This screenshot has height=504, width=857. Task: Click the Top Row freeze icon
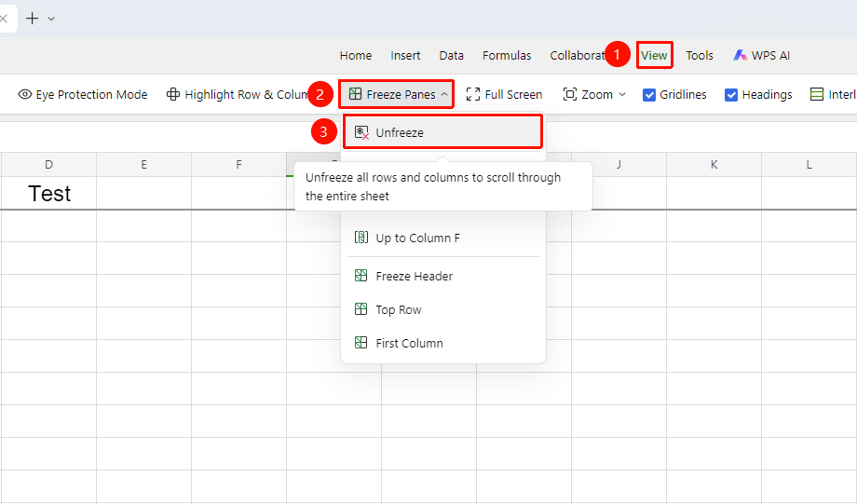360,309
